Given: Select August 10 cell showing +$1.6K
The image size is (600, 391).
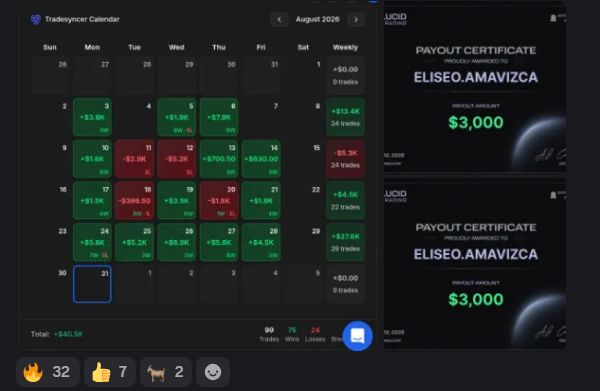Looking at the screenshot, I should tap(92, 159).
